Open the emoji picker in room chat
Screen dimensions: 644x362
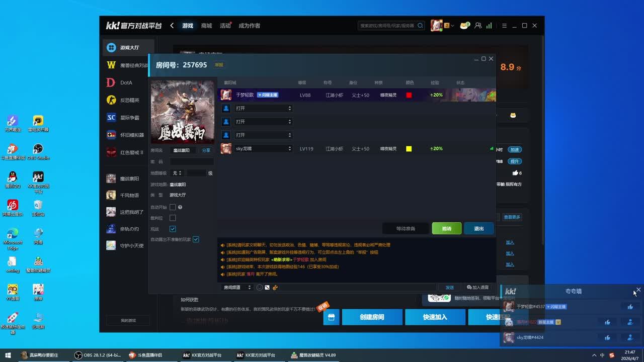coord(260,288)
